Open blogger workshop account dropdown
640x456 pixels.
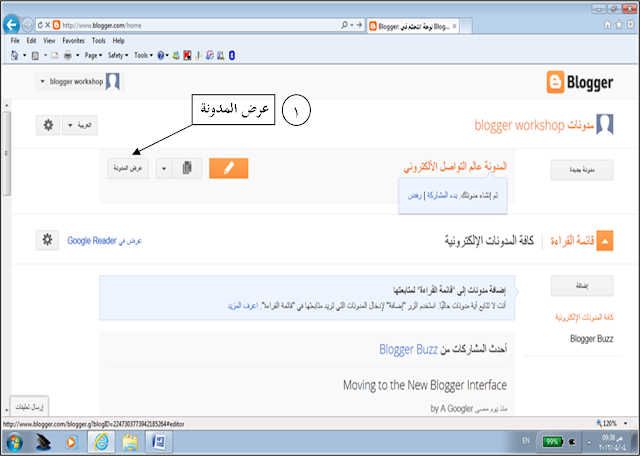[x=80, y=82]
